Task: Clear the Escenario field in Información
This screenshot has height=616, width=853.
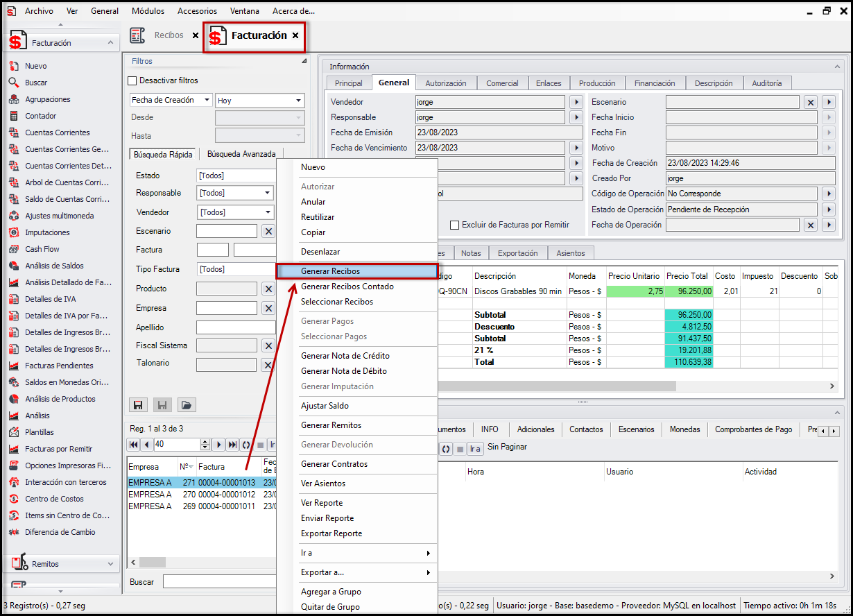Action: pyautogui.click(x=810, y=102)
